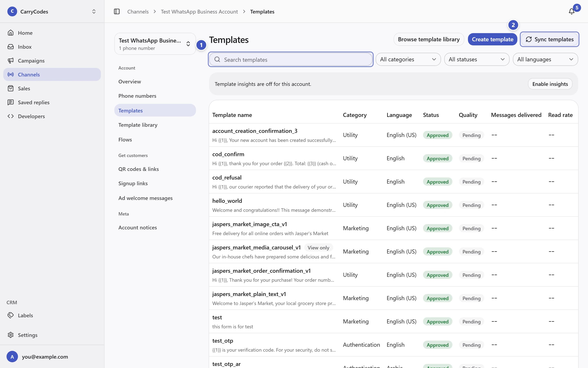
Task: Click the you@example.com user avatar
Action: click(12, 357)
